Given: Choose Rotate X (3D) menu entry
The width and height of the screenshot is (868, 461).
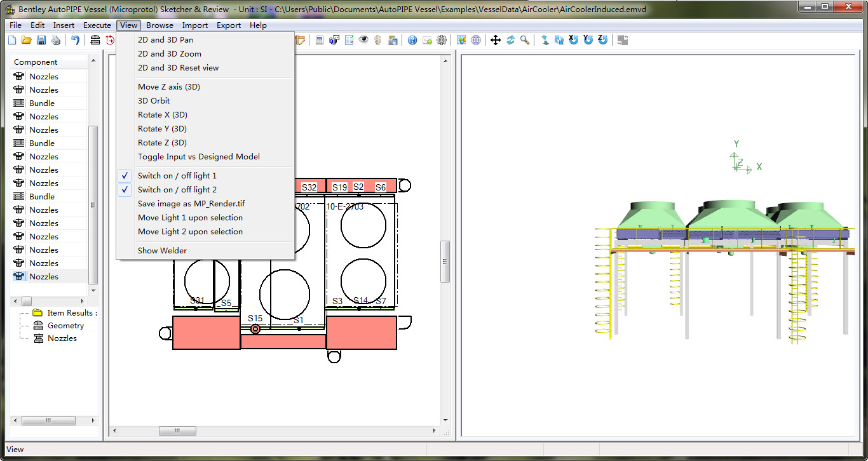Looking at the screenshot, I should point(205,115).
